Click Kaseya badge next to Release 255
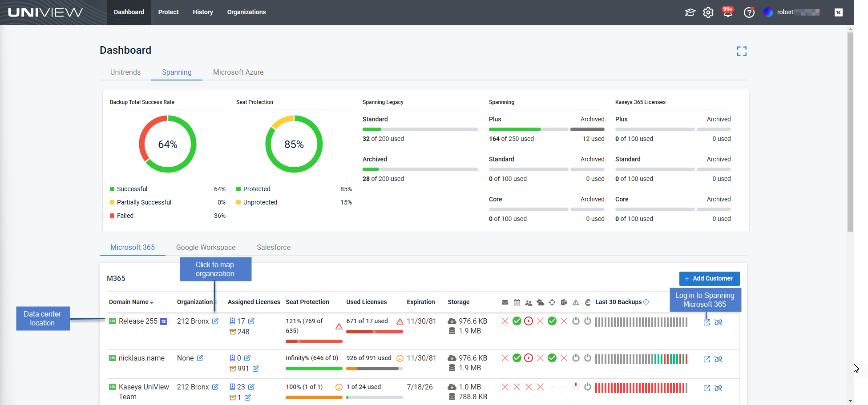The image size is (868, 405). click(x=164, y=321)
